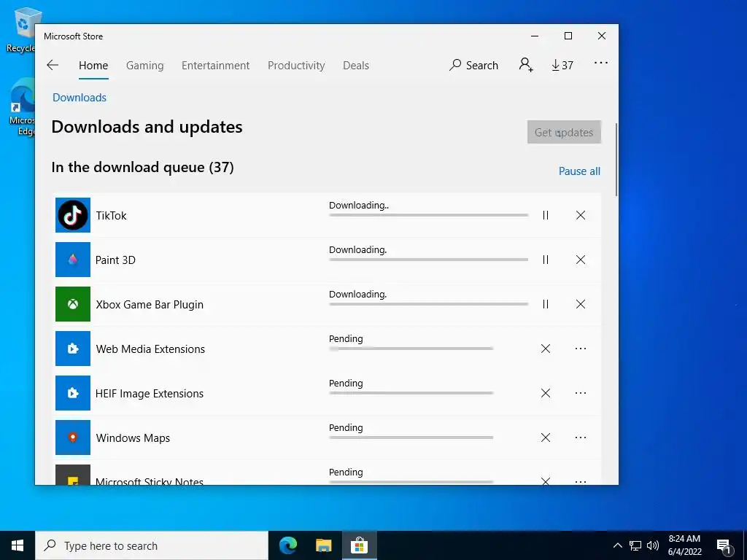Click the Get updates button
Image resolution: width=747 pixels, height=560 pixels.
coord(564,132)
